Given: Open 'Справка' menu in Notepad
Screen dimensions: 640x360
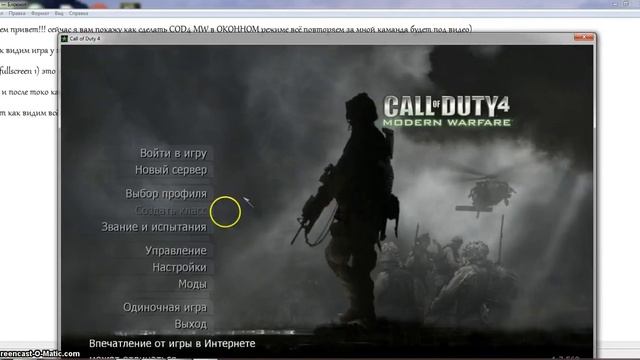Looking at the screenshot, I should [78, 13].
